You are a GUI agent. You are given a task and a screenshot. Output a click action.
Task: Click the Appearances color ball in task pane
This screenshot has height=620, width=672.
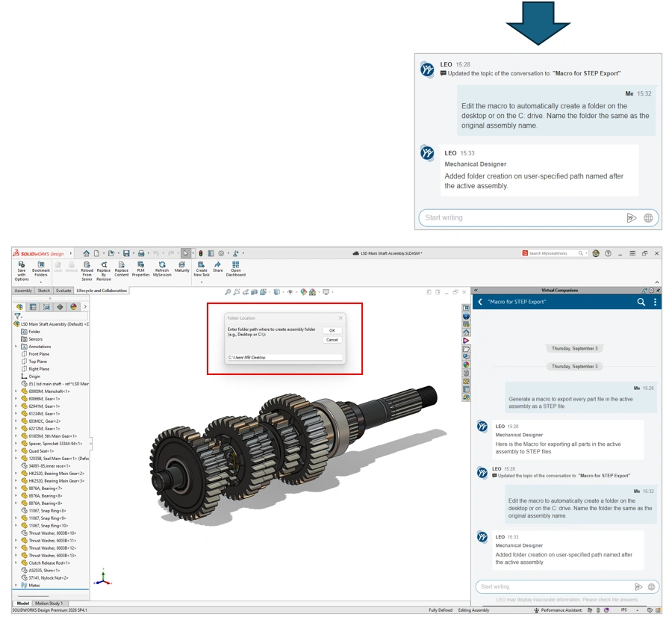(466, 365)
